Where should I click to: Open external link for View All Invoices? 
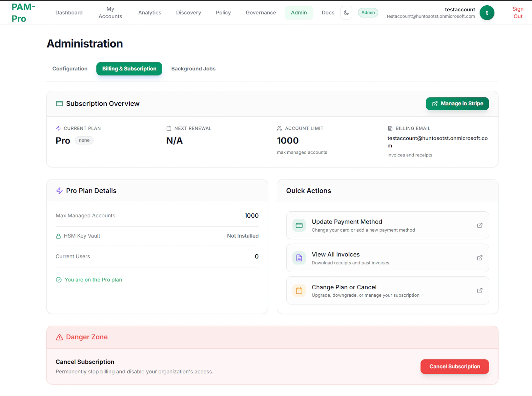click(x=480, y=258)
